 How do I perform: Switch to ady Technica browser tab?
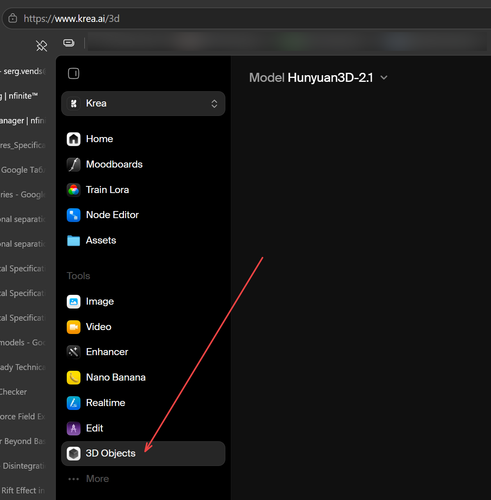(23, 367)
